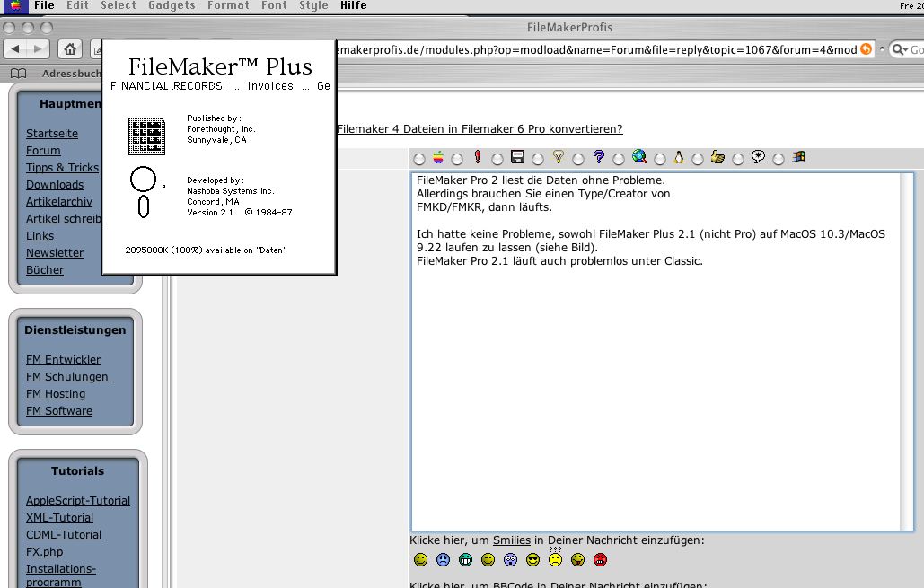This screenshot has width=924, height=588.
Task: Insert the winking smiley
Action: (488, 559)
